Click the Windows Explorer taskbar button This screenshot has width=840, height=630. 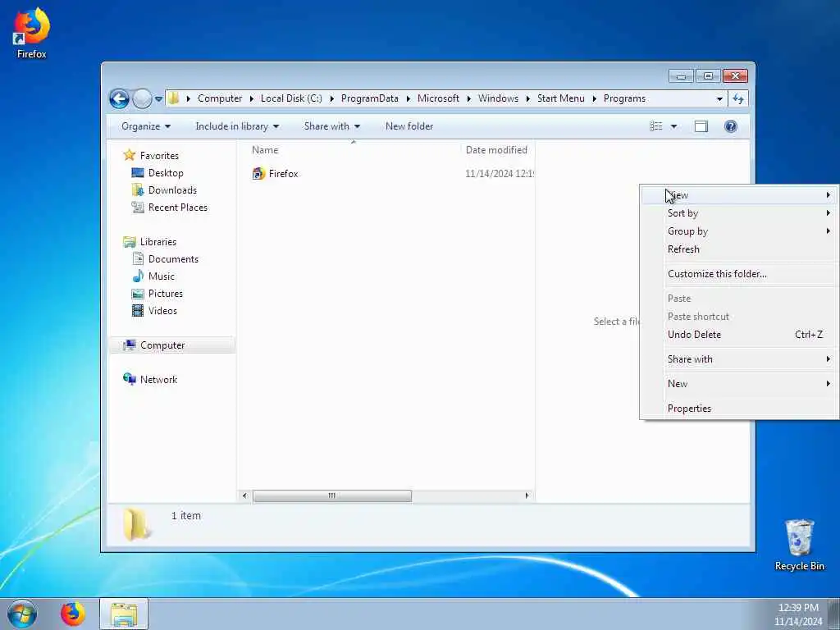pos(124,614)
